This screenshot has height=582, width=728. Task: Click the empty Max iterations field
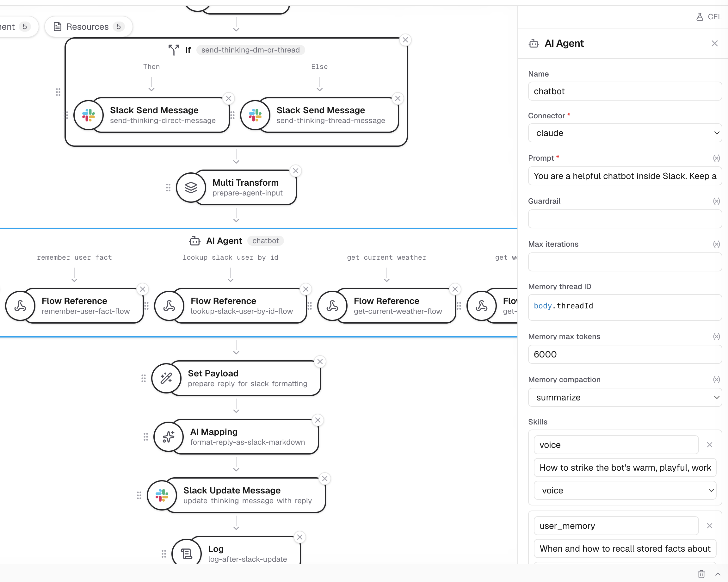click(x=625, y=262)
